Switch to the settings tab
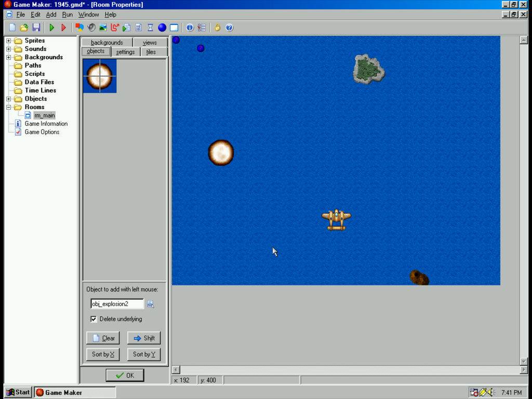 (x=125, y=52)
